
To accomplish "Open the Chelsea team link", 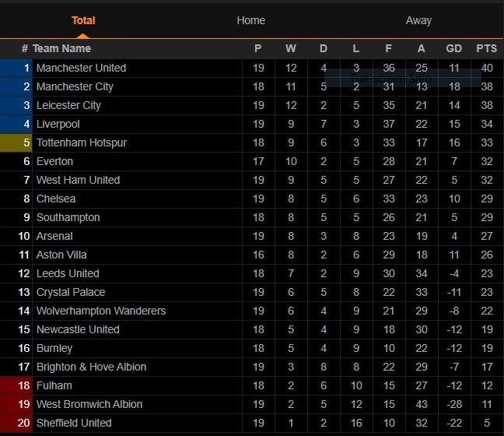I will coord(56,199).
